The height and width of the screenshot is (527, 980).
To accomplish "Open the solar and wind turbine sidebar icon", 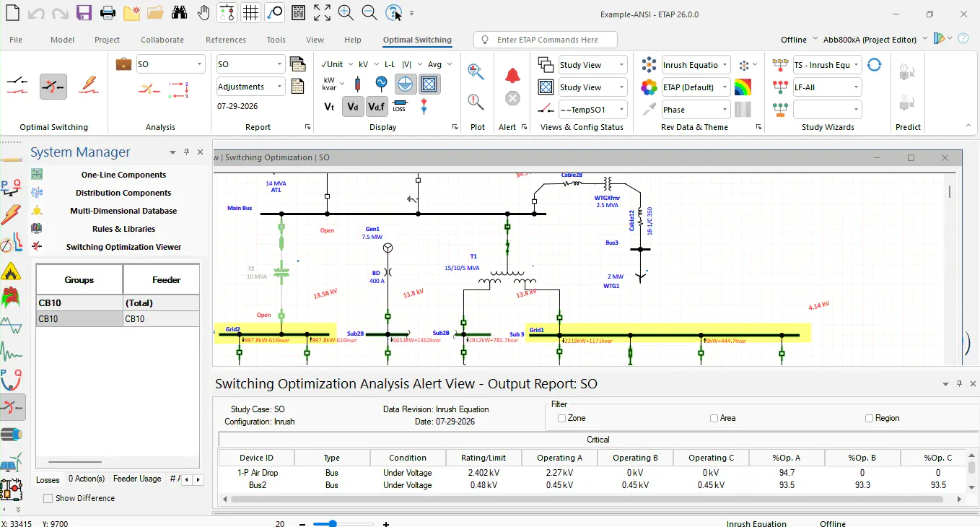I will [12, 462].
